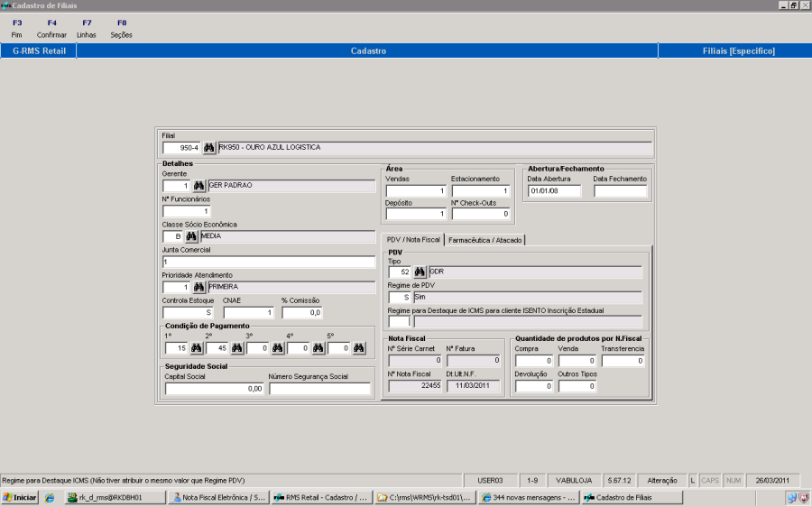The image size is (812, 507).
Task: Click the Gerente search binoculars icon
Action: point(199,186)
